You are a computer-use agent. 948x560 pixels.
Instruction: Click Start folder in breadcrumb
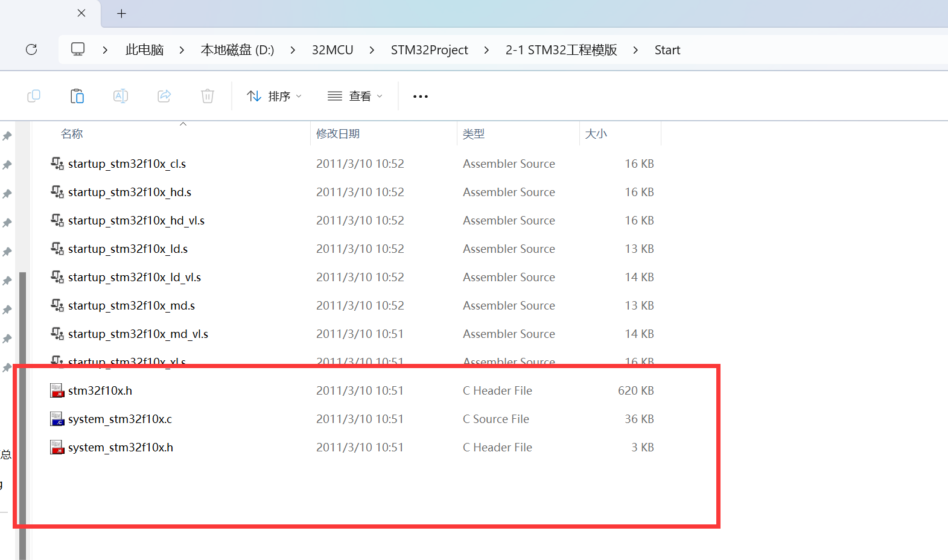(667, 50)
